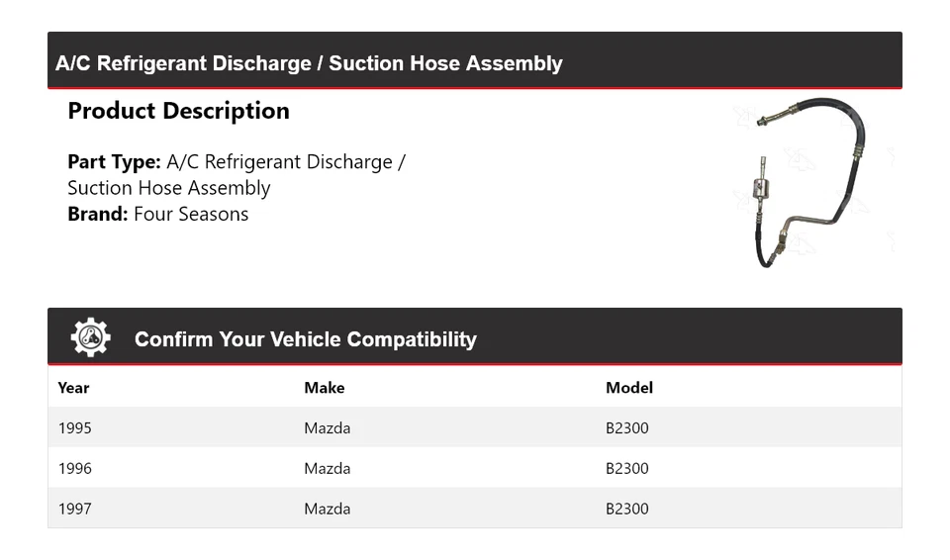
Task: Select the 1997 year cell
Action: [74, 509]
